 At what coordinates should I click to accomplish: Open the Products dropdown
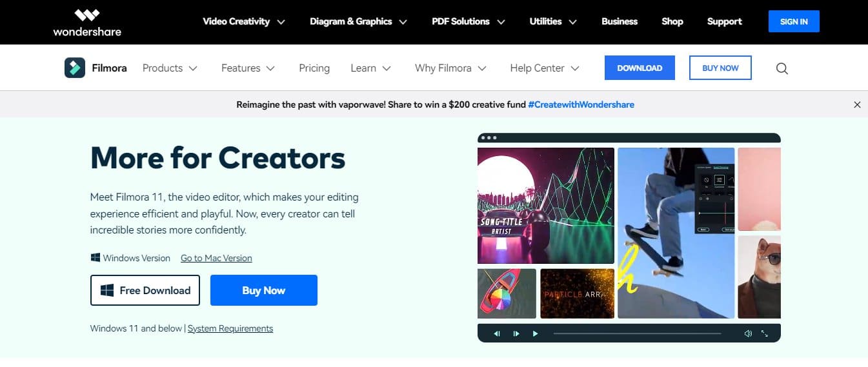pyautogui.click(x=170, y=68)
